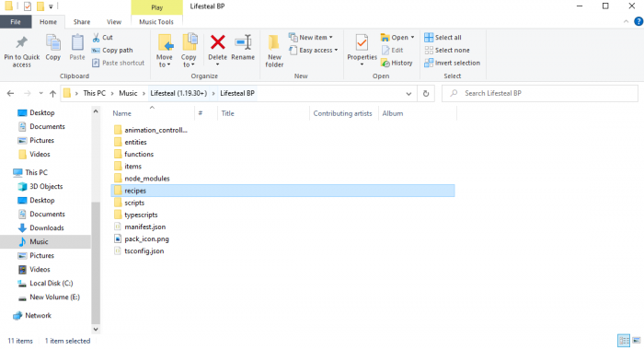The image size is (644, 349).
Task: Customize Quick Access Toolbar dropdown arrow
Action: tap(51, 6)
